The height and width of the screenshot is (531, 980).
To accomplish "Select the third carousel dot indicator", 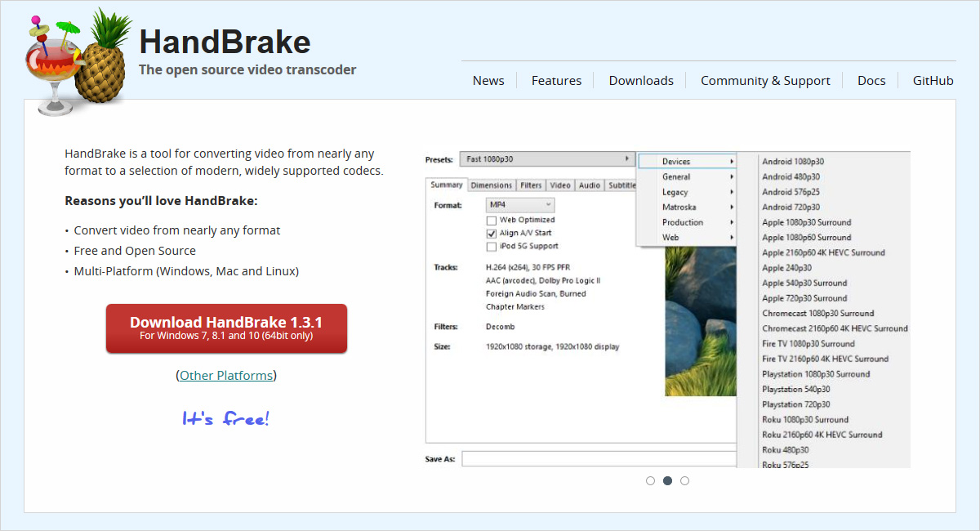I will pos(684,481).
